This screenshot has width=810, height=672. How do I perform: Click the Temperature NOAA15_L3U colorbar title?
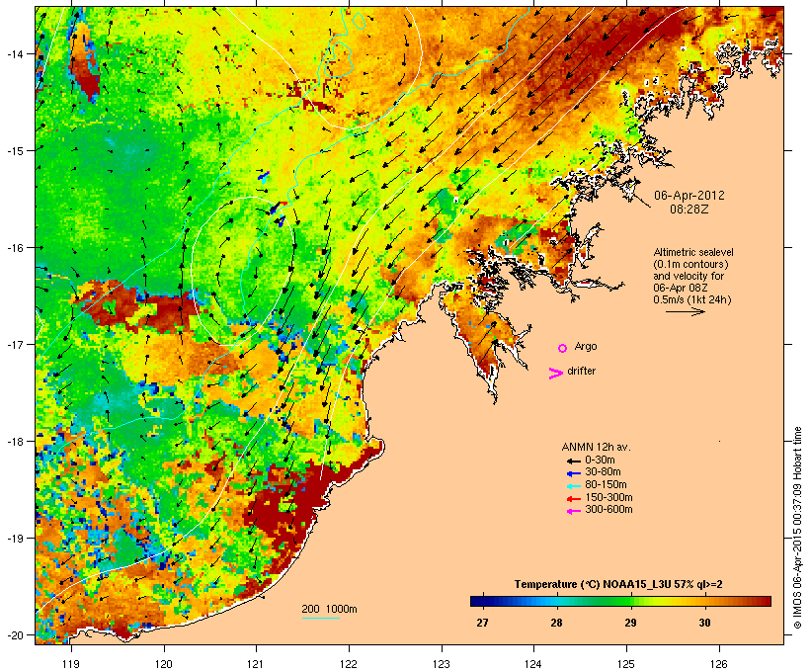[618, 585]
